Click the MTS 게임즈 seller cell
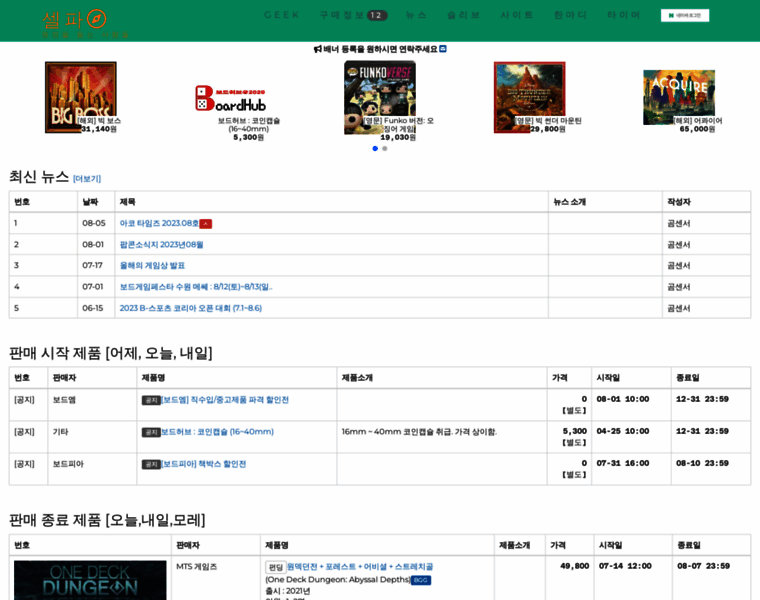 [x=197, y=567]
